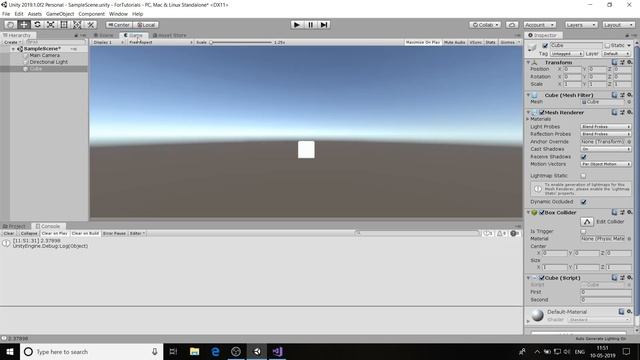640x360 pixels.
Task: Open the Tag dropdown
Action: tap(567, 54)
